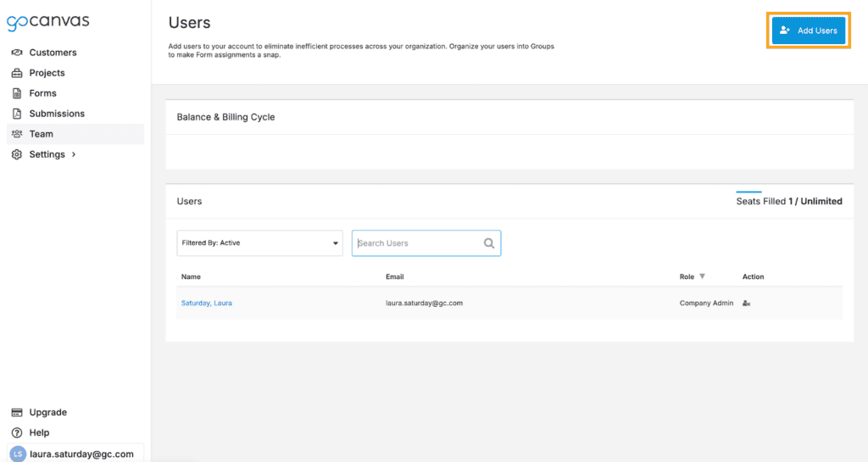Click the Settings gear icon
Screen dimensions: 868x462
click(x=17, y=154)
